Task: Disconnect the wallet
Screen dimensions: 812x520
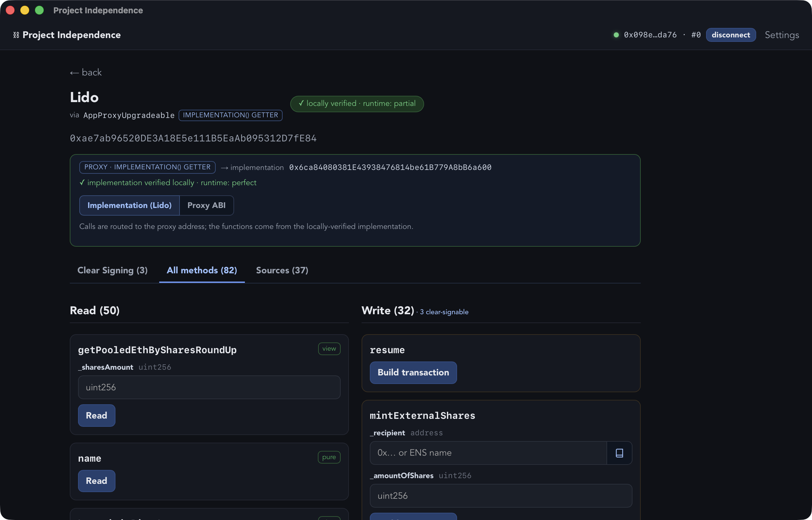Action: (730, 35)
